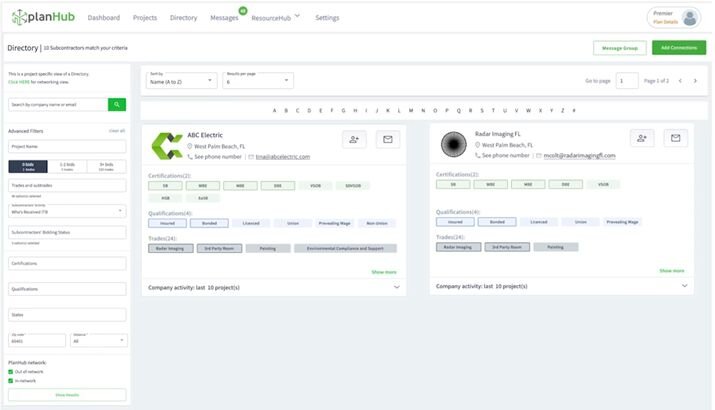Viewport: 715px width, 410px height.
Task: Add ABC Electric as a connection
Action: coord(354,140)
